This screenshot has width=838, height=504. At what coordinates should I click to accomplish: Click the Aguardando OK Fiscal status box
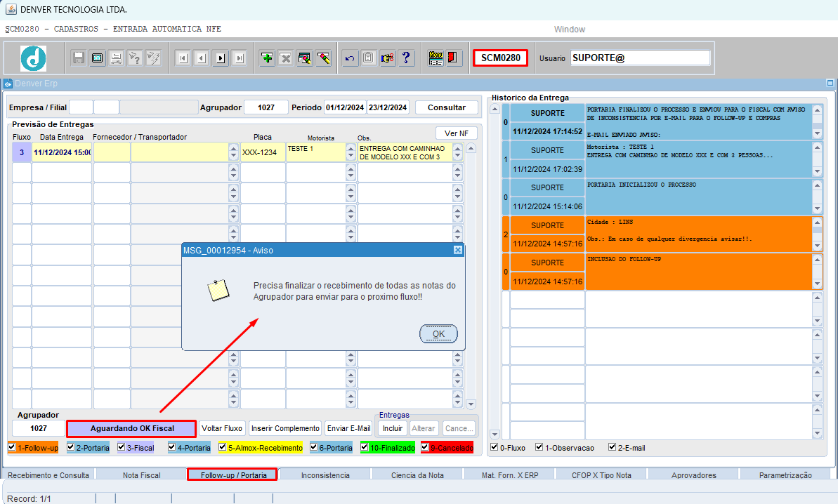(131, 428)
